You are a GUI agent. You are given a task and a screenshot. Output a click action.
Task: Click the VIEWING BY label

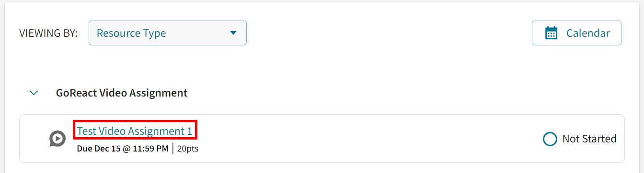pyautogui.click(x=48, y=33)
